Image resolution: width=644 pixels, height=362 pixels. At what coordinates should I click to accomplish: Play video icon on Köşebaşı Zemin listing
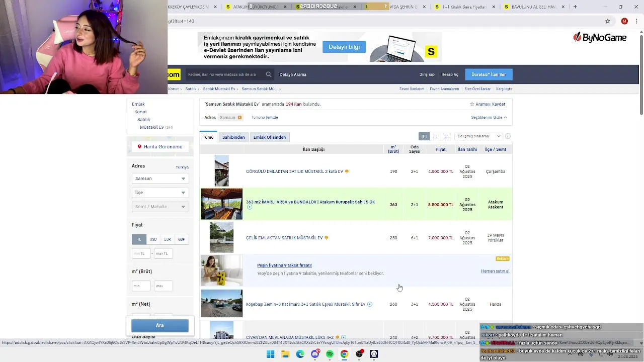click(x=370, y=304)
